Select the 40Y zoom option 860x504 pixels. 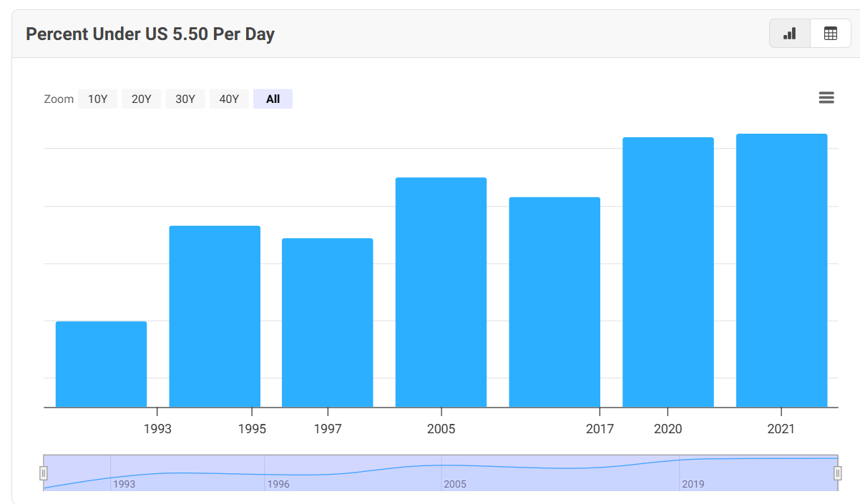pos(229,99)
